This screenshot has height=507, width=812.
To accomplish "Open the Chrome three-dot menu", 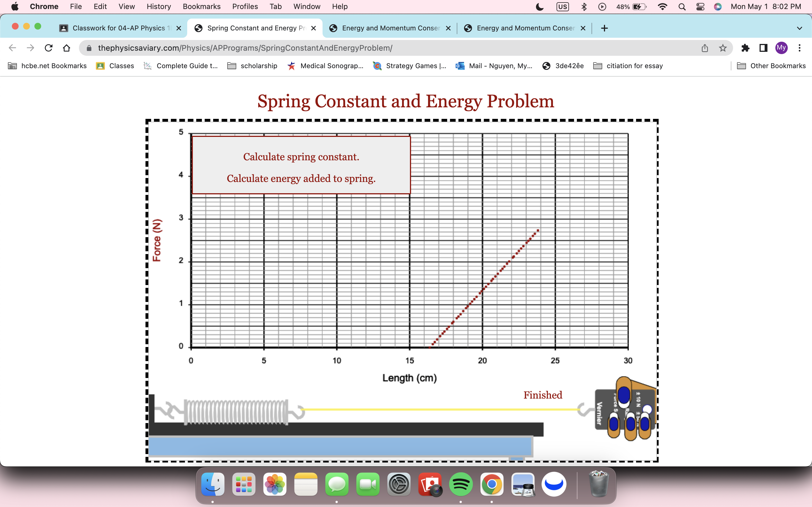I will 800,48.
